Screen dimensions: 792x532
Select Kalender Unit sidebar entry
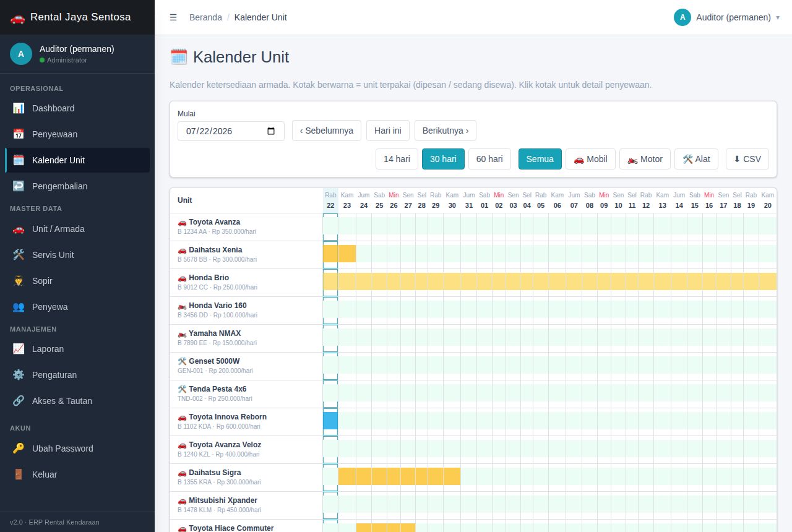[77, 160]
